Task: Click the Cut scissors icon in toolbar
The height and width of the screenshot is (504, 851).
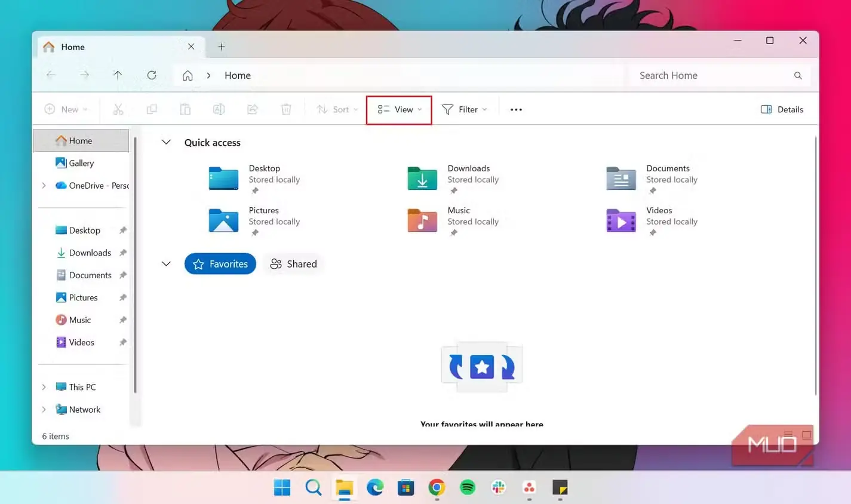Action: (118, 109)
